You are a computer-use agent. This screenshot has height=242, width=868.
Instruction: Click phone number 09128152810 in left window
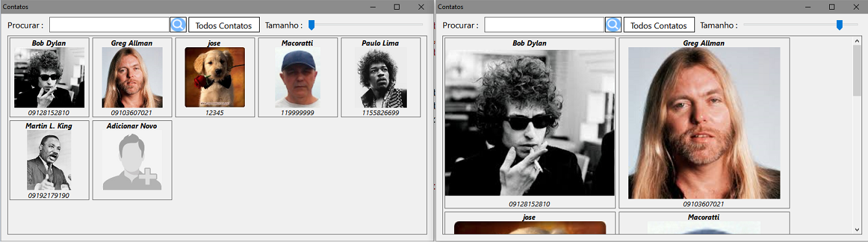point(49,113)
